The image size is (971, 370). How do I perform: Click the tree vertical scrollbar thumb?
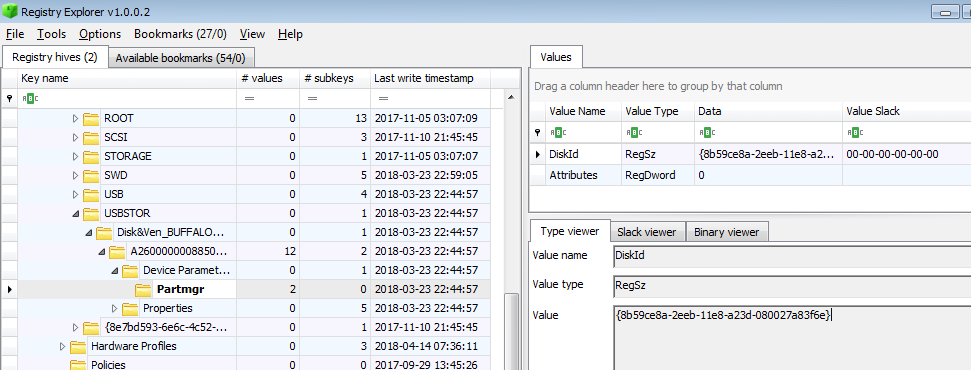point(511,332)
